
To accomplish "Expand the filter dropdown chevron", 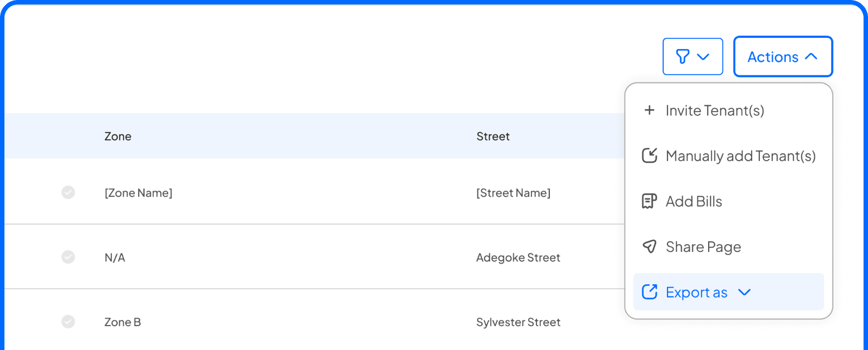I will click(703, 56).
